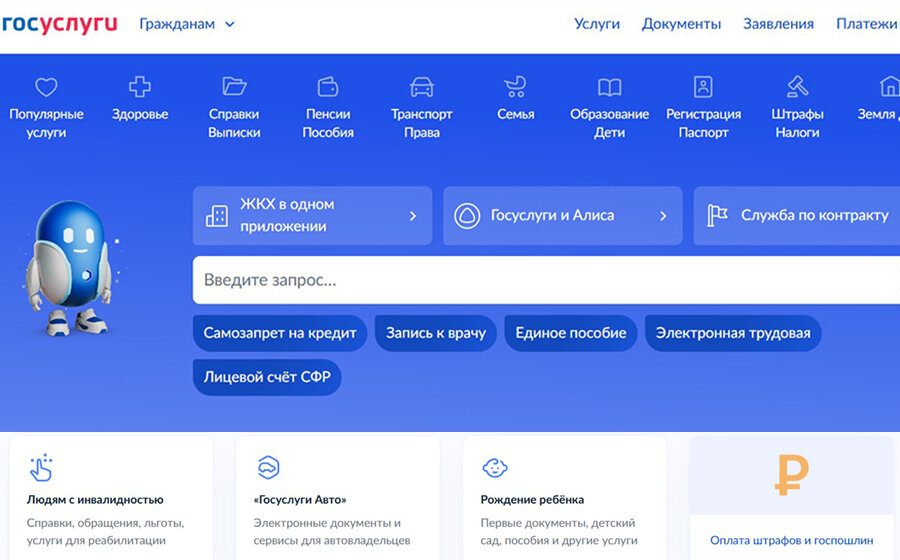
Task: Click the orange ruble symbol
Action: pos(792,474)
